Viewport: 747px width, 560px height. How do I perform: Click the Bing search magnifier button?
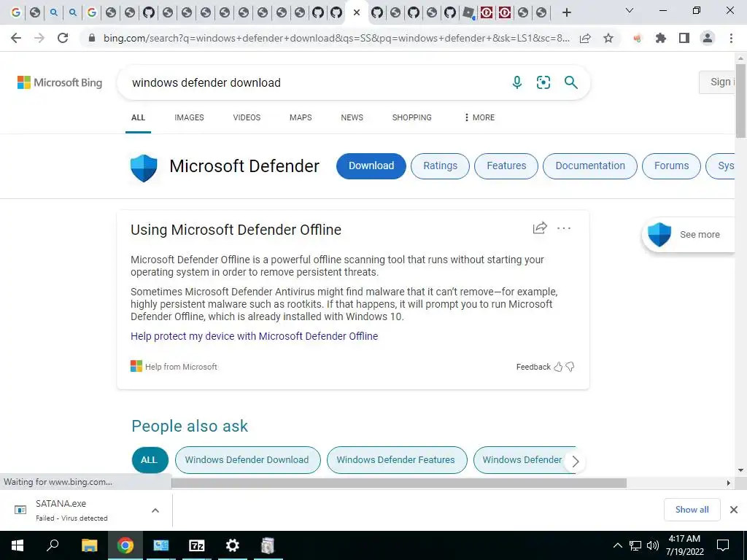(x=570, y=82)
